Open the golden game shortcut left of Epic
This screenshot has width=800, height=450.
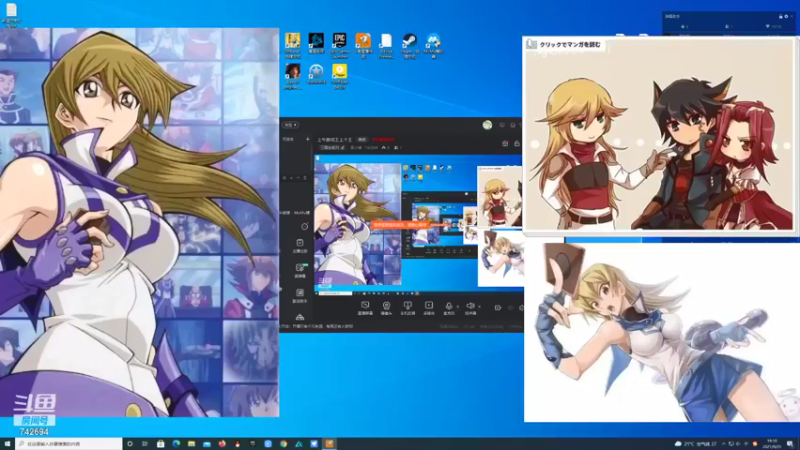click(292, 44)
